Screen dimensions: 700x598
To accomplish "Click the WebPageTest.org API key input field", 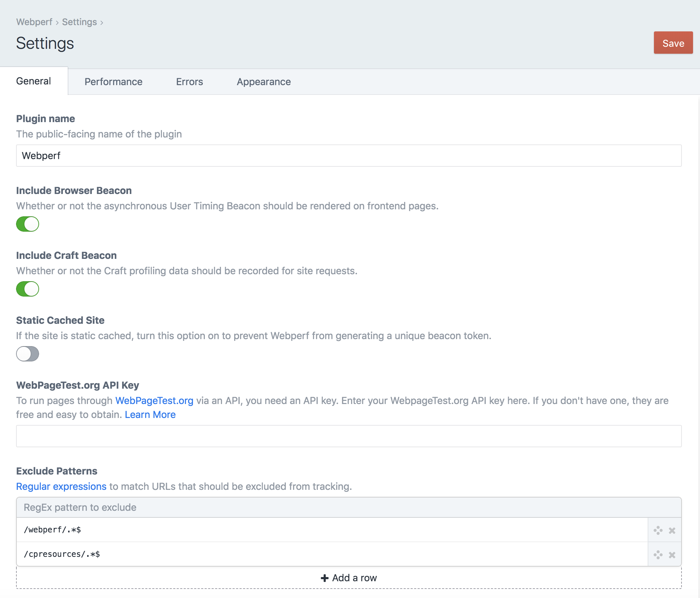I will click(x=349, y=436).
